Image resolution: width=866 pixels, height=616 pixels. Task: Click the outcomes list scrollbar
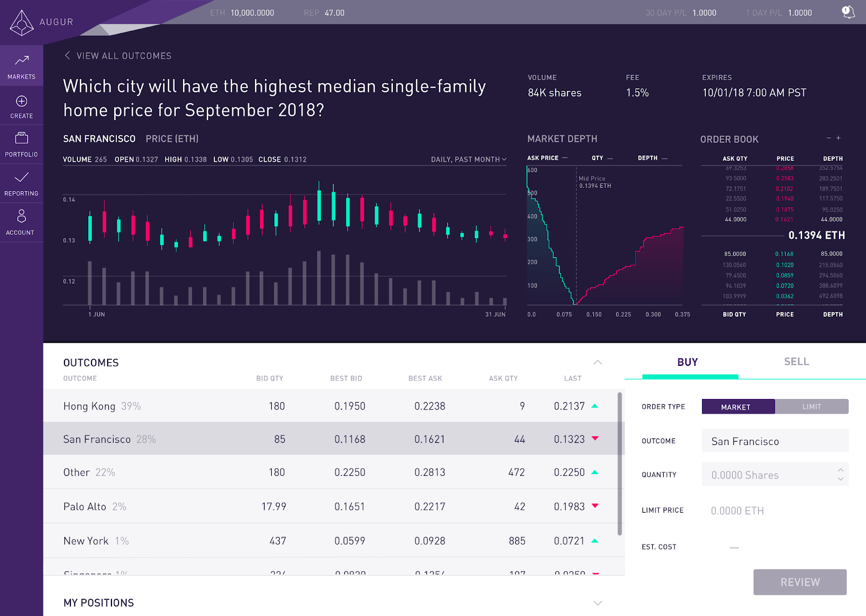click(620, 463)
